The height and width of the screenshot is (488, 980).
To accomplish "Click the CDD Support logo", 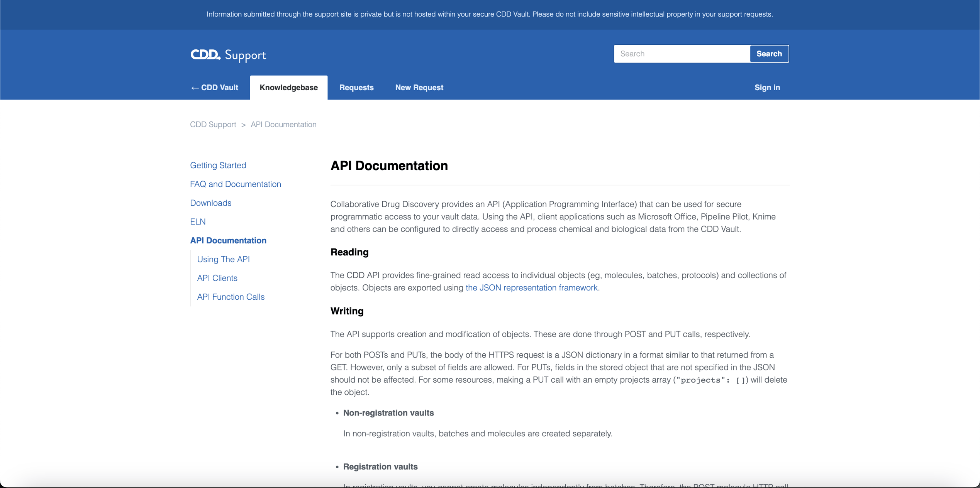I will [228, 54].
